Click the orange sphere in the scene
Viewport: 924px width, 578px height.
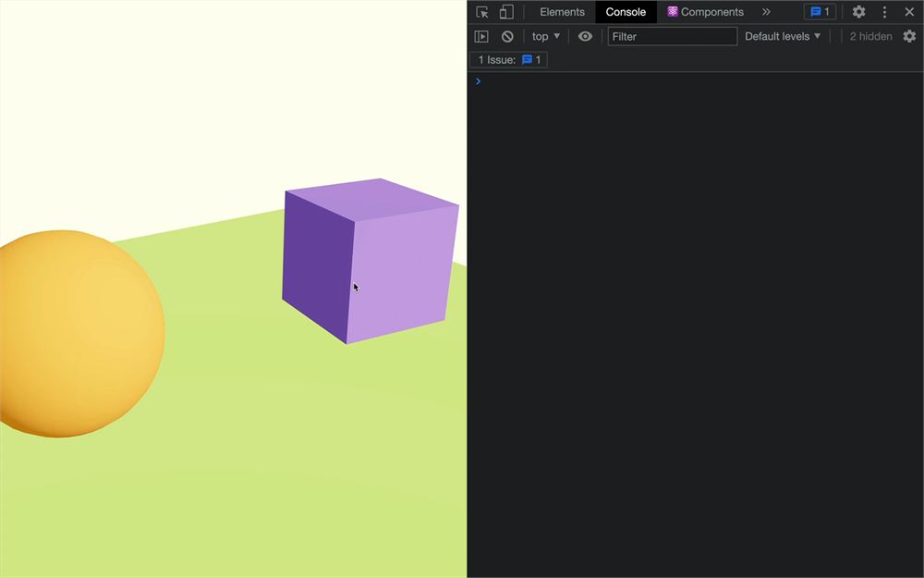[x=81, y=334]
